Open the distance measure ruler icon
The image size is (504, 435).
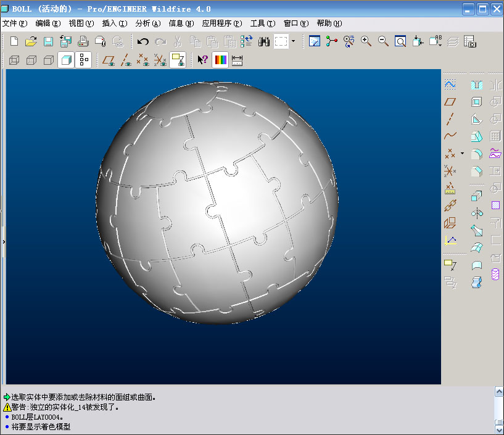coord(238,60)
